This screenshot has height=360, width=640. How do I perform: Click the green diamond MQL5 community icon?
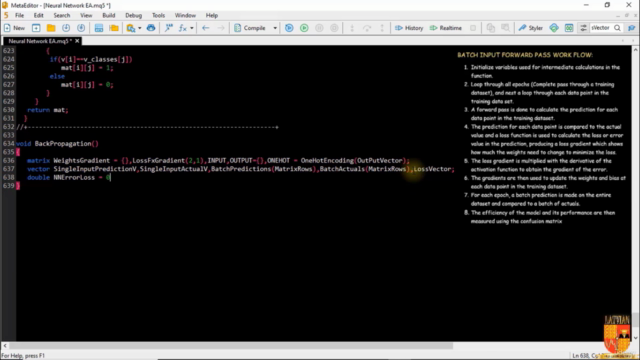(x=554, y=28)
